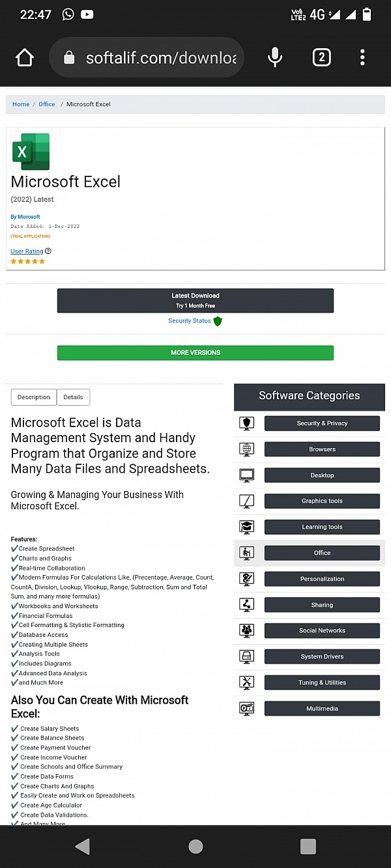Open the browser three-dot menu
The width and height of the screenshot is (391, 868).
click(362, 57)
